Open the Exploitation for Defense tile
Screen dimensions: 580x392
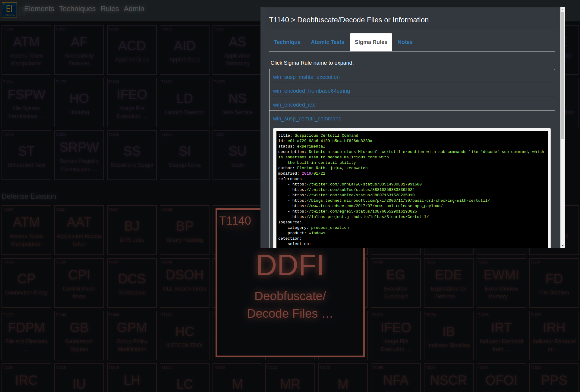coord(449,283)
